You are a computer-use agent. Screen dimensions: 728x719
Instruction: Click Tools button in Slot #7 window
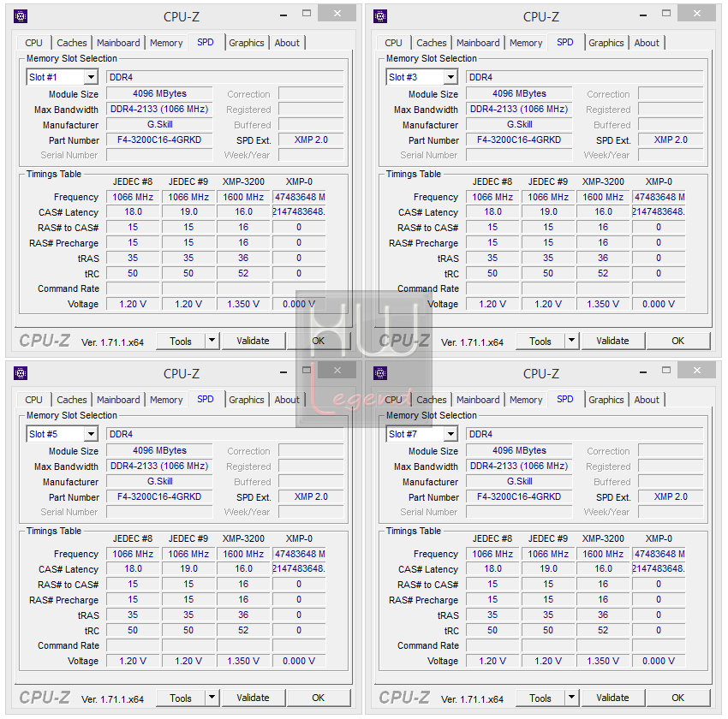click(540, 698)
